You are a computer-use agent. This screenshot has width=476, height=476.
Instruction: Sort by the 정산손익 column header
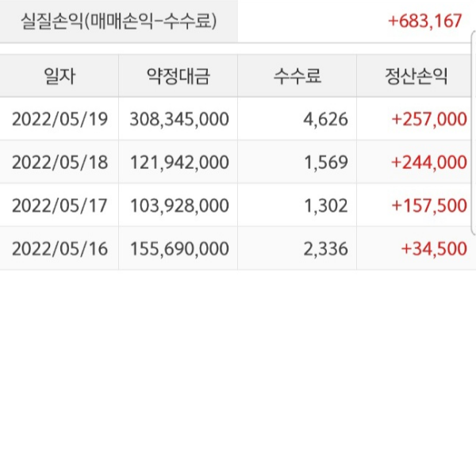(416, 76)
